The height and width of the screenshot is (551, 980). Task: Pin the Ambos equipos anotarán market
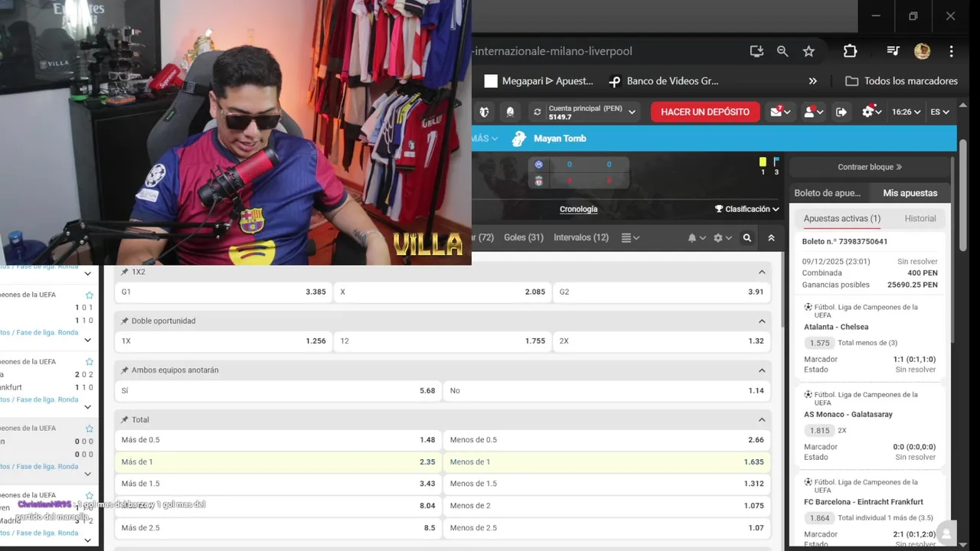click(x=125, y=370)
